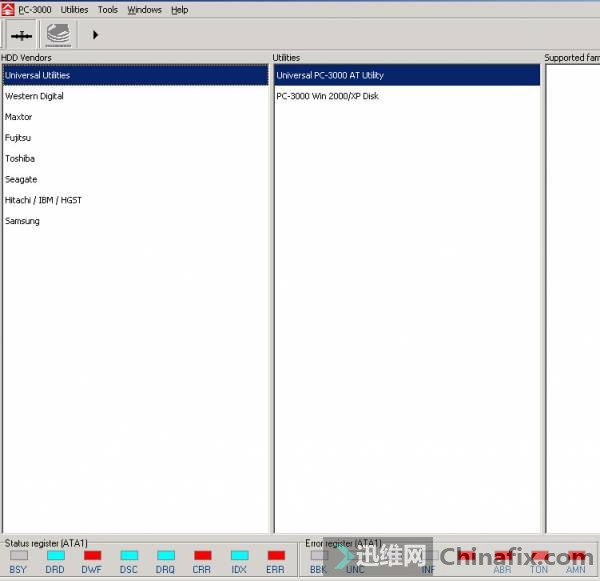Open the PC-3000 menu
The image size is (600, 581).
point(35,10)
